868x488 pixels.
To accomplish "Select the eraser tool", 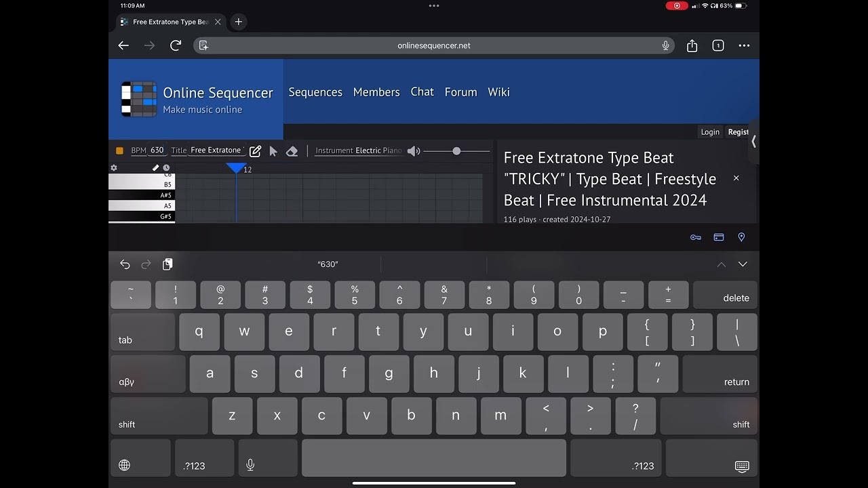I will tap(292, 151).
